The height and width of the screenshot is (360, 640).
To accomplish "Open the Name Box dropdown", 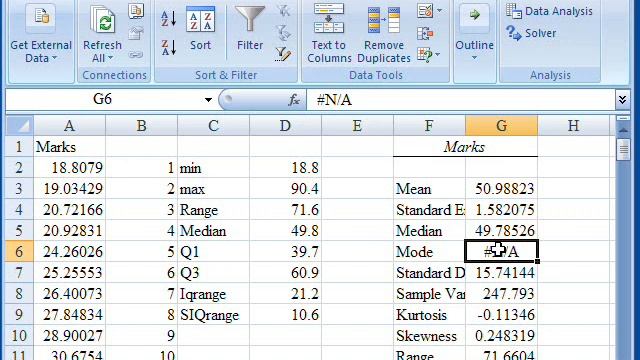I will pyautogui.click(x=208, y=100).
